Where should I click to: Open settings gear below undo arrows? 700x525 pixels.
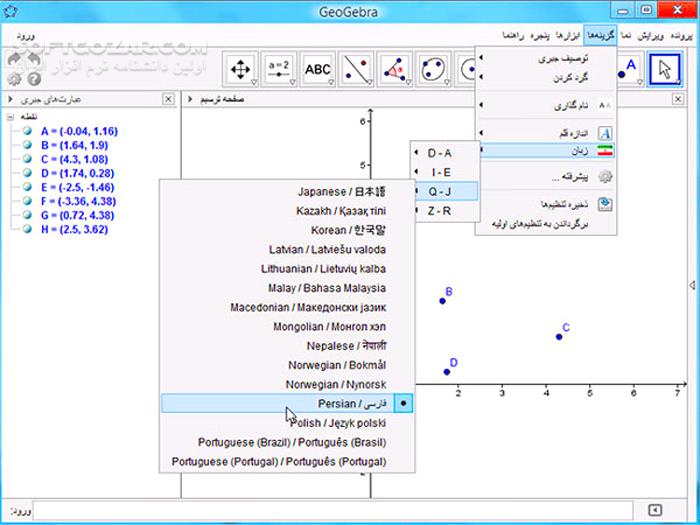pos(15,79)
